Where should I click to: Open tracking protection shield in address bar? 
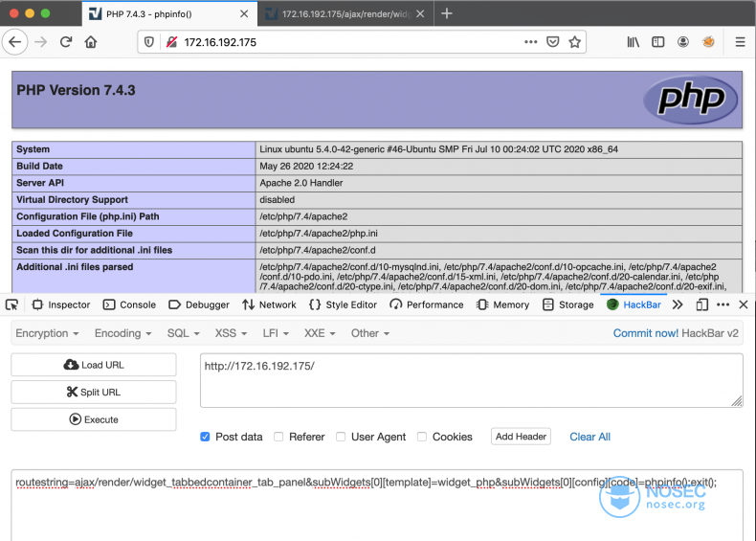tap(149, 42)
